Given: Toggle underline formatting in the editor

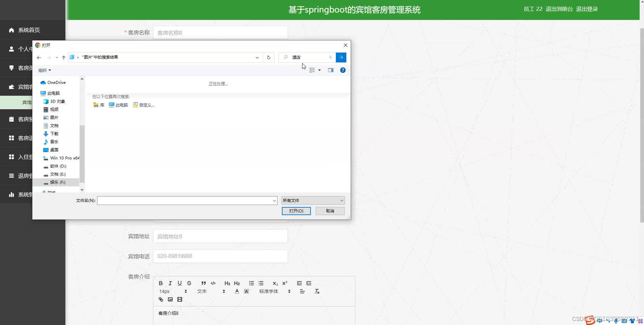Looking at the screenshot, I should point(180,283).
